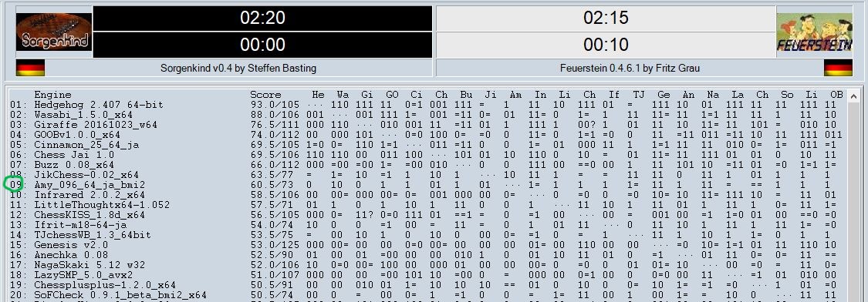Image resolution: width=868 pixels, height=302 pixels.
Task: Select row 'Buzz 0.08_x64'
Action: coord(426,165)
